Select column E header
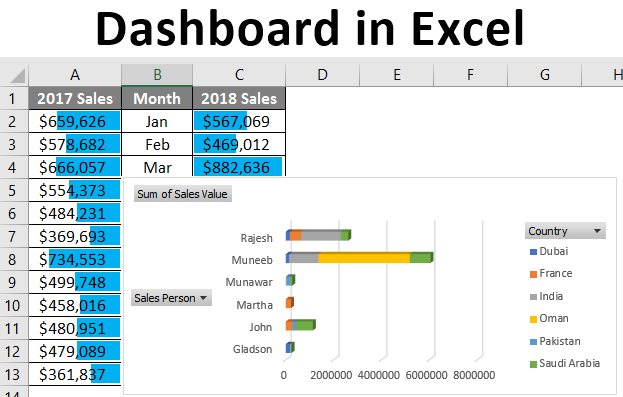 (x=397, y=75)
